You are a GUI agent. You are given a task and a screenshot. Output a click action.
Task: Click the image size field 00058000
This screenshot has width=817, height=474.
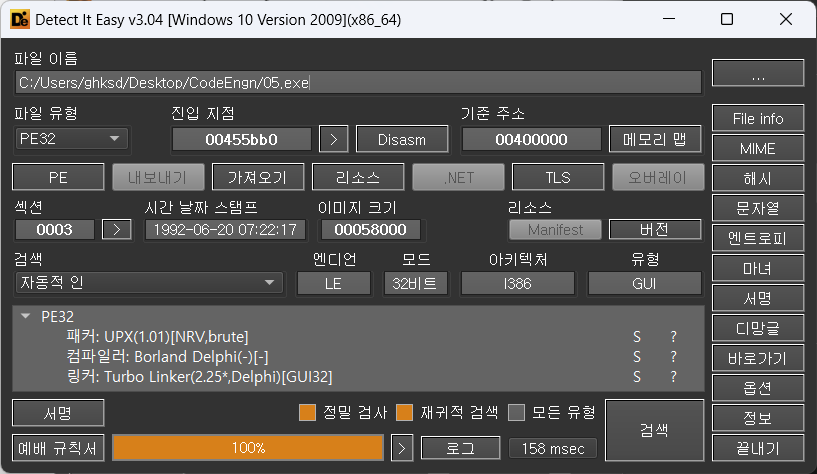pos(370,230)
